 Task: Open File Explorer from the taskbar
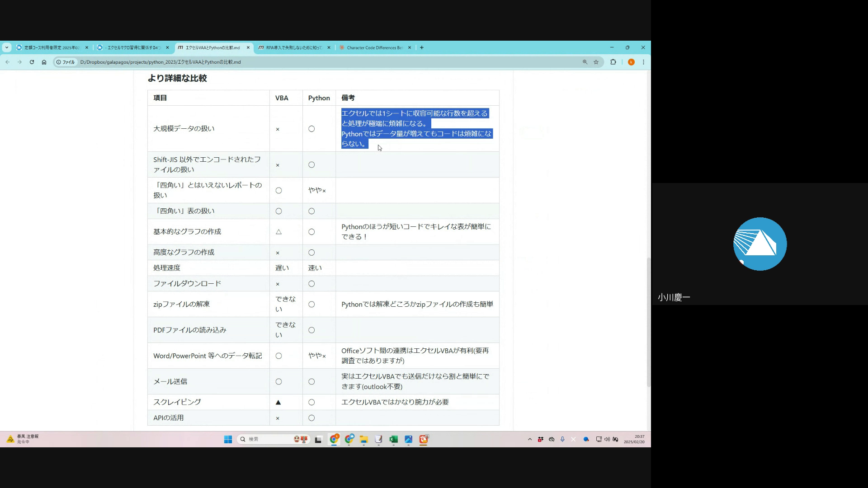[363, 439]
